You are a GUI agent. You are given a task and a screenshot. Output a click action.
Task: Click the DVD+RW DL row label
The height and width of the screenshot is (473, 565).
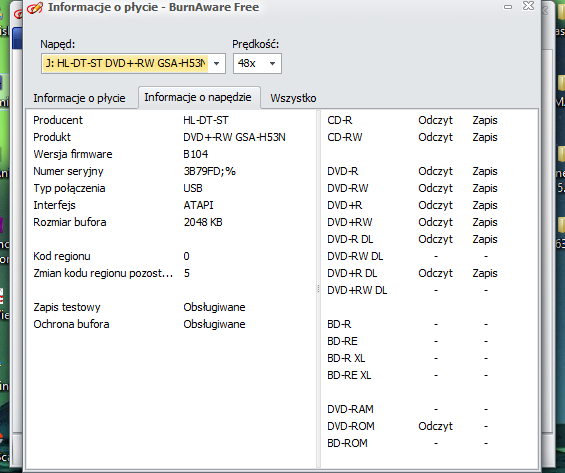point(357,290)
